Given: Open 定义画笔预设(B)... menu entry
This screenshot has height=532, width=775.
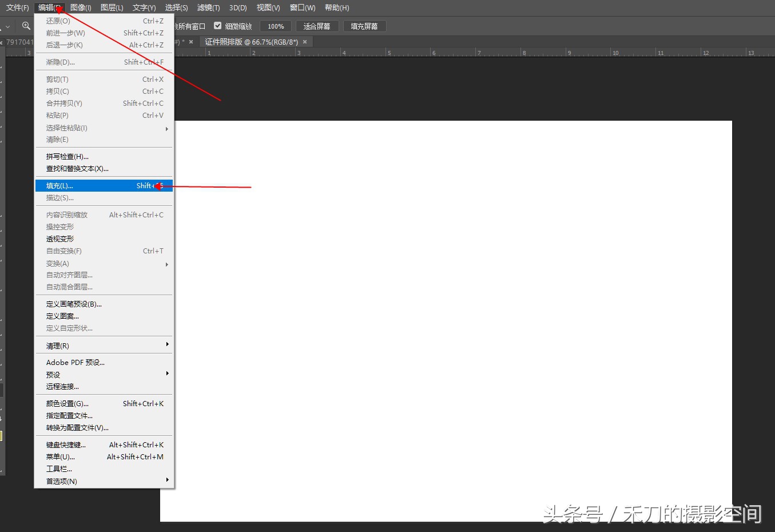Looking at the screenshot, I should point(104,304).
